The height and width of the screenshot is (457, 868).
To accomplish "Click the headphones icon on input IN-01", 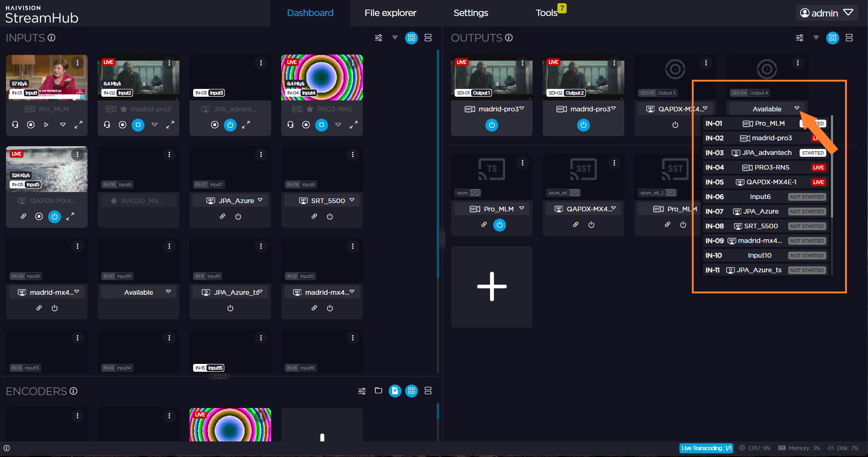I will click(x=15, y=125).
